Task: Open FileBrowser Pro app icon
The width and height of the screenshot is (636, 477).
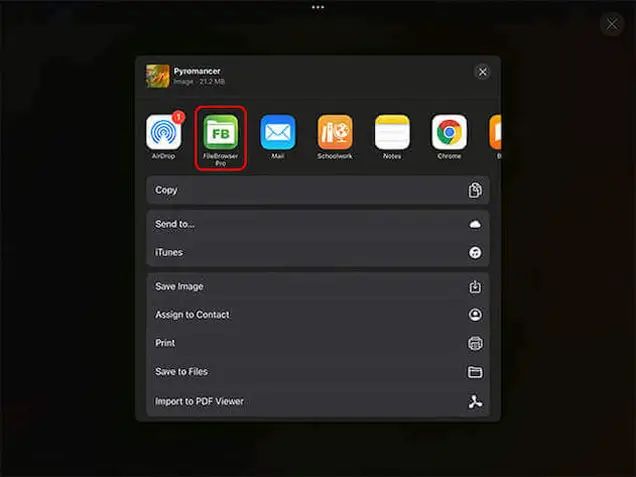Action: click(221, 132)
